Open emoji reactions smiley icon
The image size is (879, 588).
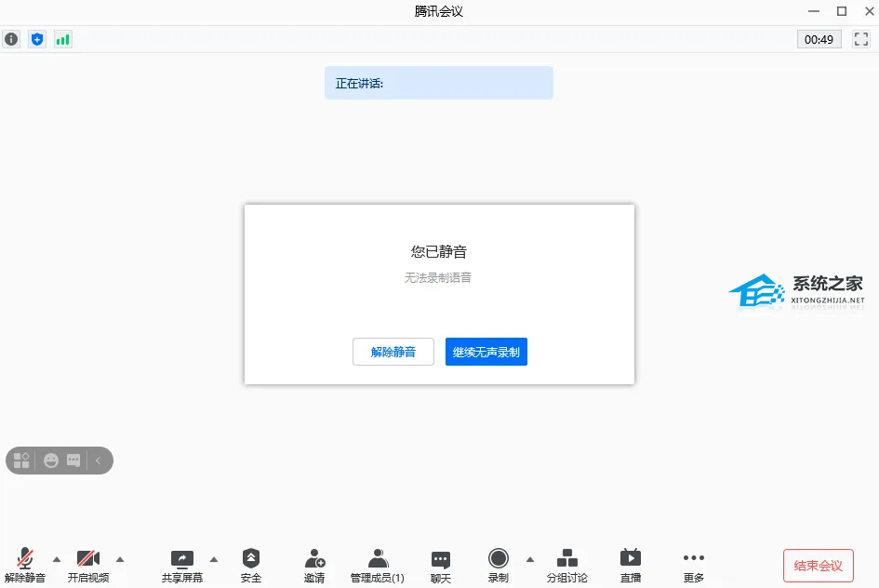[51, 461]
